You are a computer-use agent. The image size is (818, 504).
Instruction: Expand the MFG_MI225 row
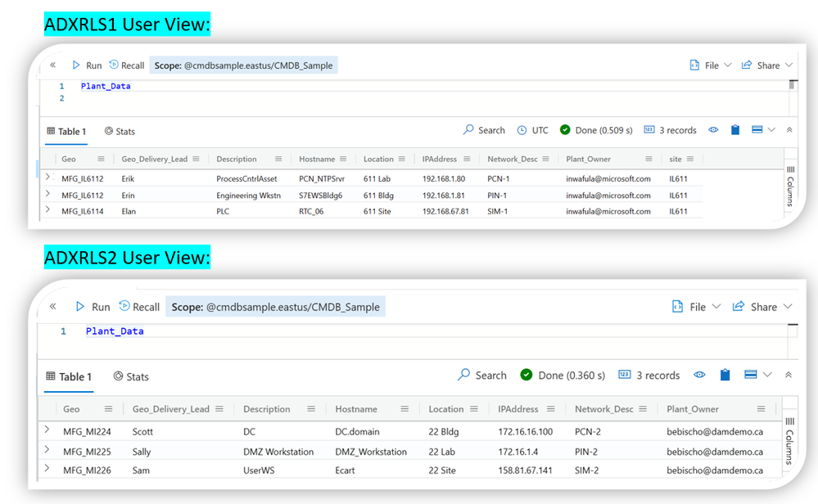click(x=47, y=449)
